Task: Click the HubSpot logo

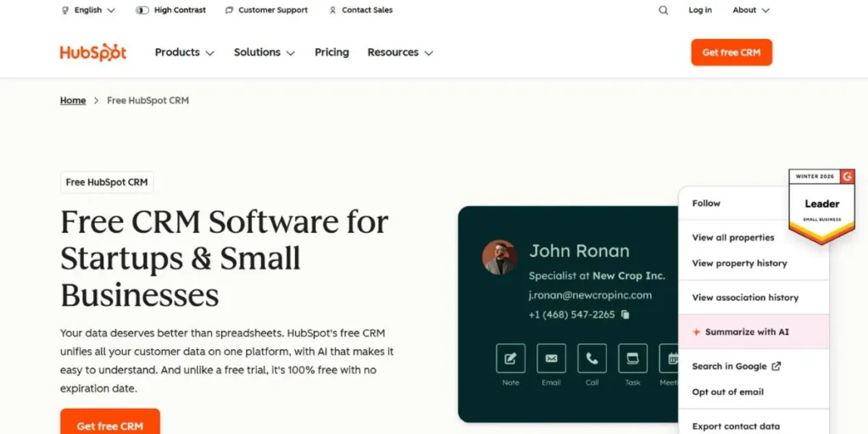Action: [93, 52]
